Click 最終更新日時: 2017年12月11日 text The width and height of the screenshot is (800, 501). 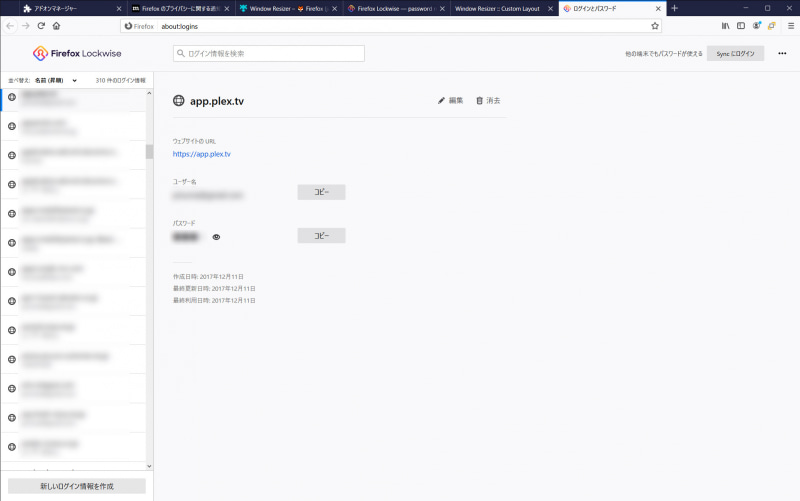coord(214,289)
